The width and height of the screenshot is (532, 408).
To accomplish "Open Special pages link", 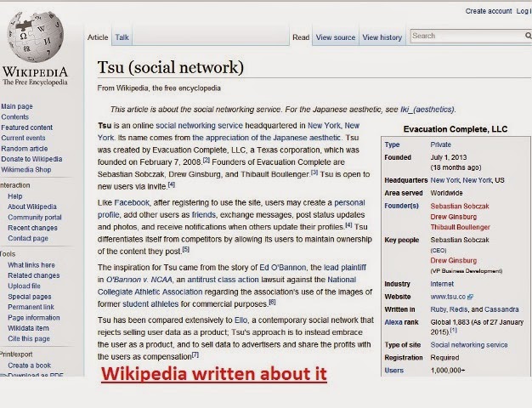I will tap(30, 297).
